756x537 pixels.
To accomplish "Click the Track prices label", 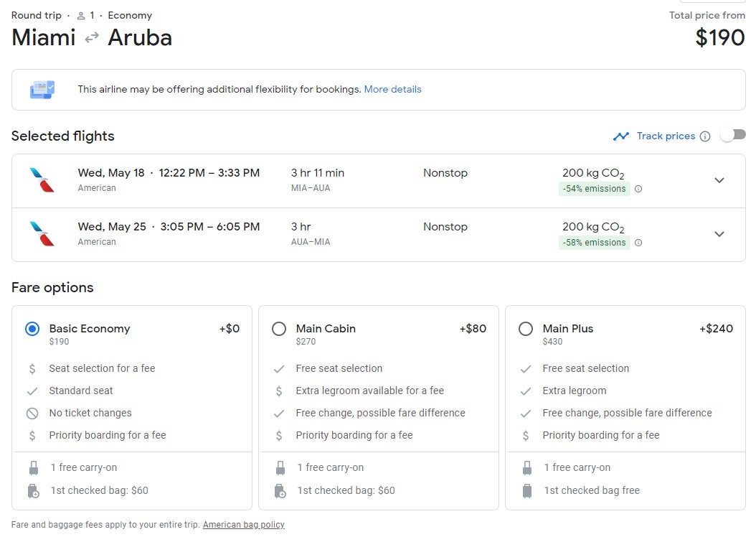I will point(666,136).
